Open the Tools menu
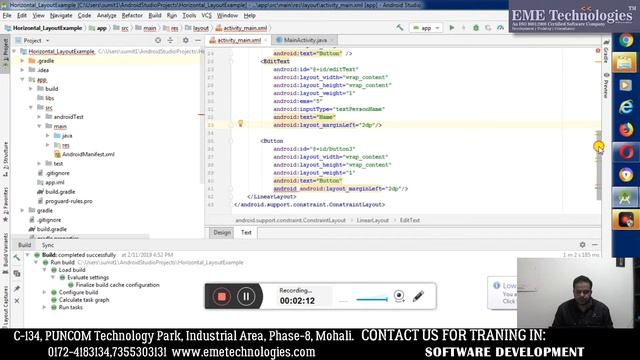This screenshot has width=640, height=360. [189, 16]
